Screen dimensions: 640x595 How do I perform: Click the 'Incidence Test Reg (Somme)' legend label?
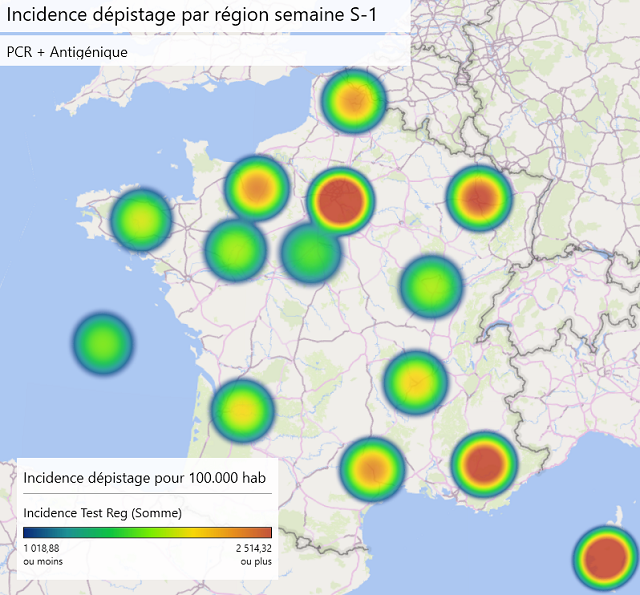click(x=102, y=513)
